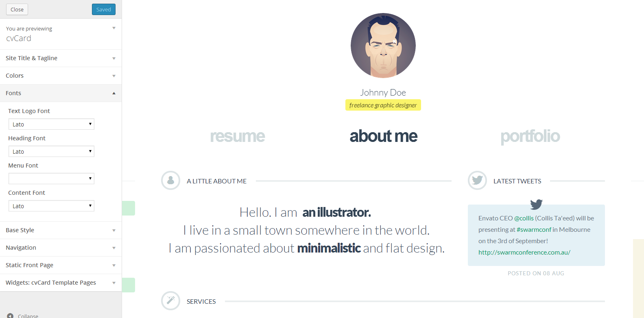Viewport: 644px width, 318px height.
Task: Expand the Site Title & Tagline section
Action: click(x=61, y=58)
